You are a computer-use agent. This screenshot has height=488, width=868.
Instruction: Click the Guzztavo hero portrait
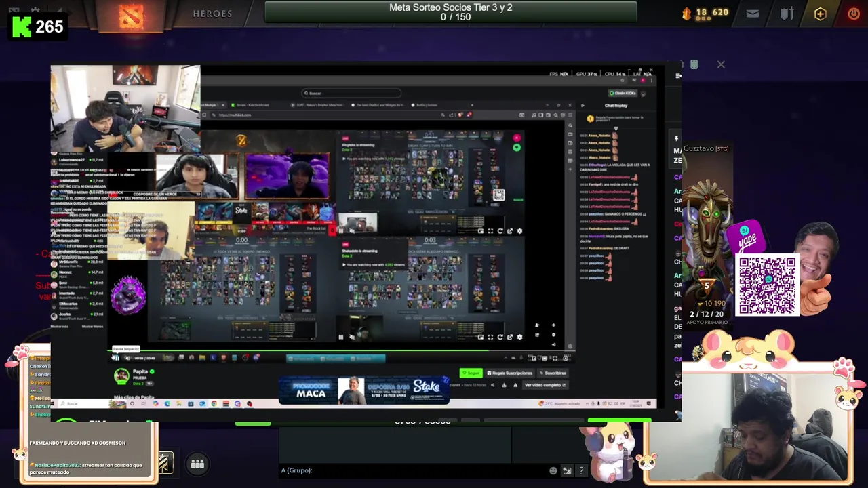(x=706, y=234)
